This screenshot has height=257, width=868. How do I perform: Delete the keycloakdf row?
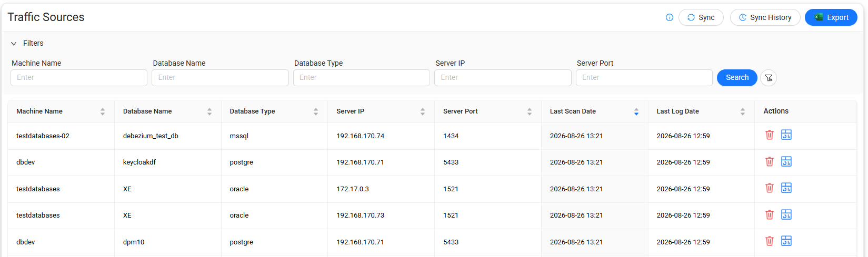(x=770, y=161)
